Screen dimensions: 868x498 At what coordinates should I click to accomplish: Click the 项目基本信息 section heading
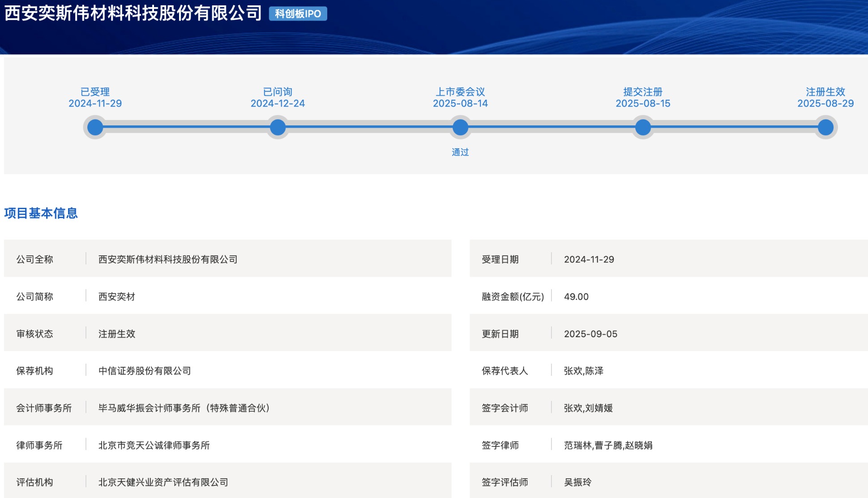click(41, 213)
